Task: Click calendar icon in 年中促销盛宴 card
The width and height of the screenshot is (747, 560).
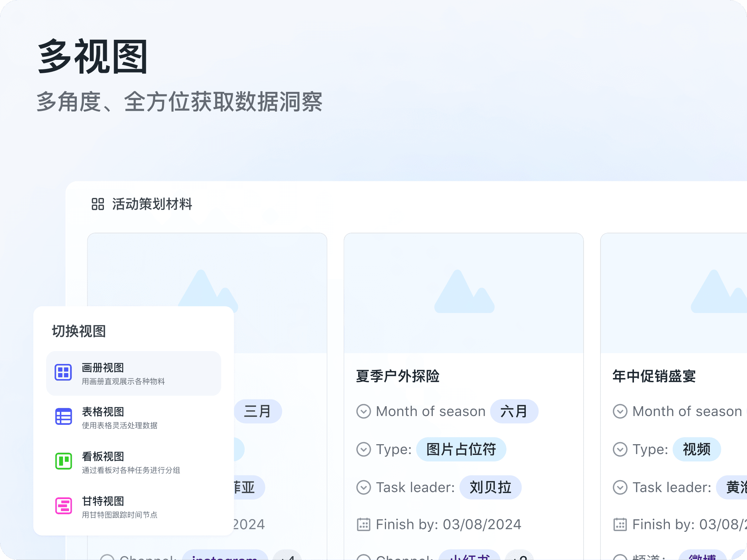Action: (x=620, y=524)
